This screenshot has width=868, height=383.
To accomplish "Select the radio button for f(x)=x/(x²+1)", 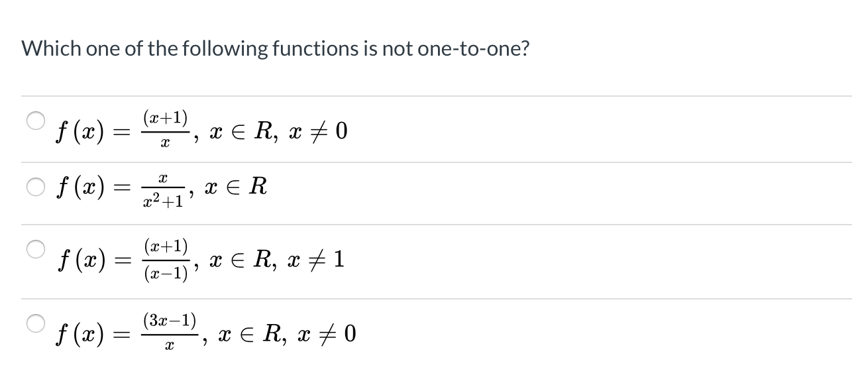I will point(35,186).
